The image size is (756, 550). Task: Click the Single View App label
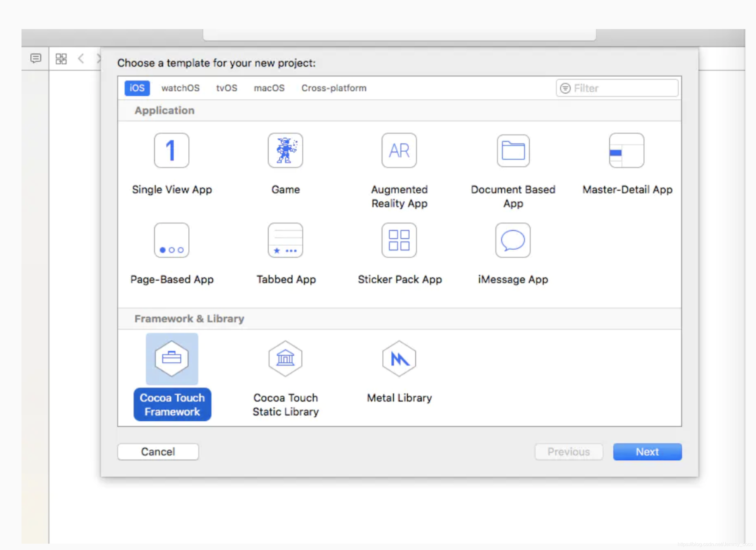(172, 190)
